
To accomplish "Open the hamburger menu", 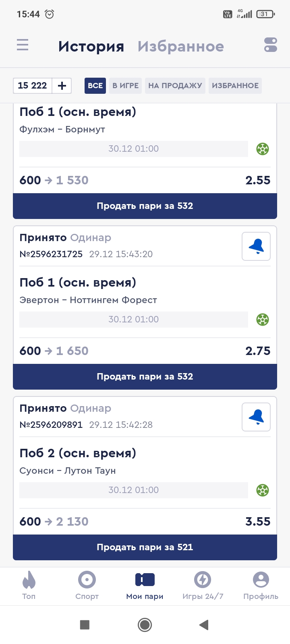I will coord(23,45).
